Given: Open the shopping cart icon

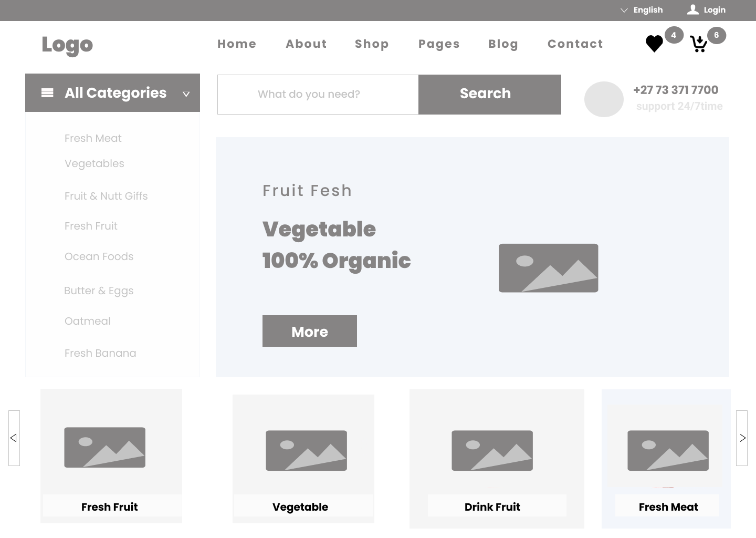Looking at the screenshot, I should [698, 44].
